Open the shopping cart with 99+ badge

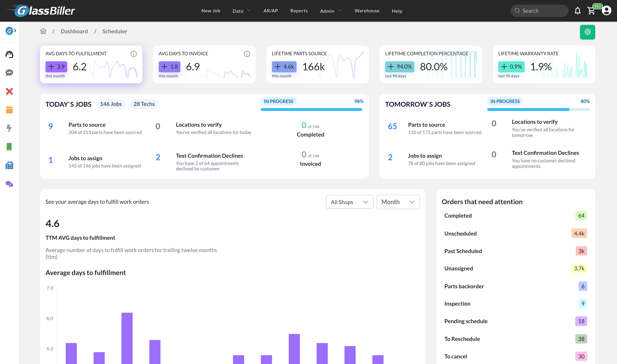[x=591, y=11]
